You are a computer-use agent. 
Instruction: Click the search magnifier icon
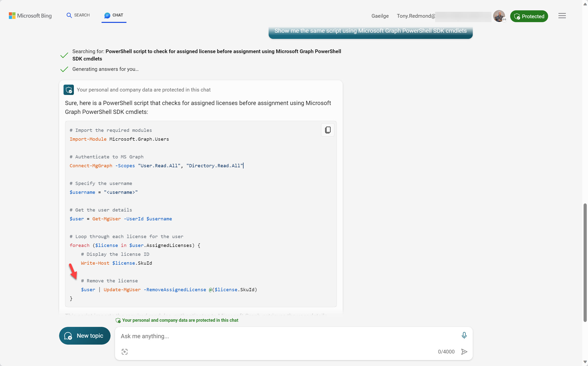coord(69,15)
